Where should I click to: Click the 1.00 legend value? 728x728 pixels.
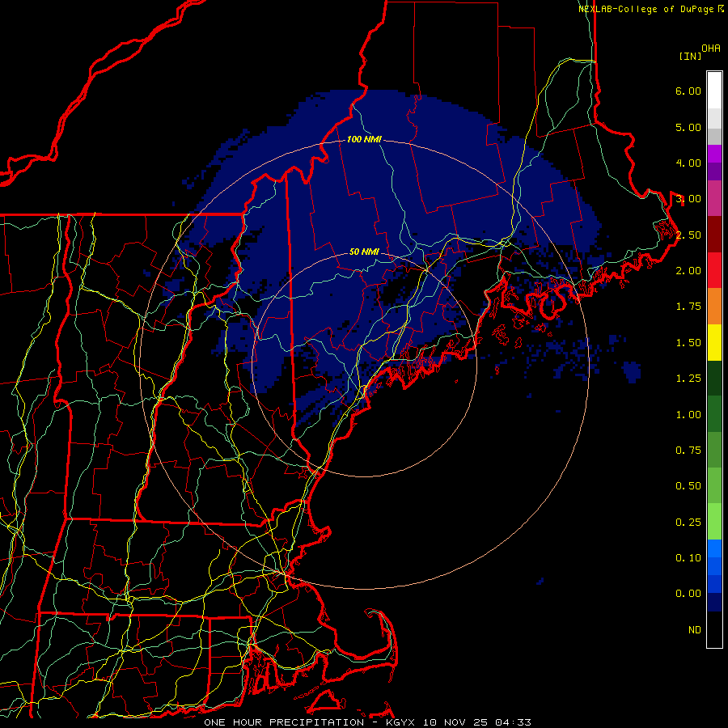point(688,415)
